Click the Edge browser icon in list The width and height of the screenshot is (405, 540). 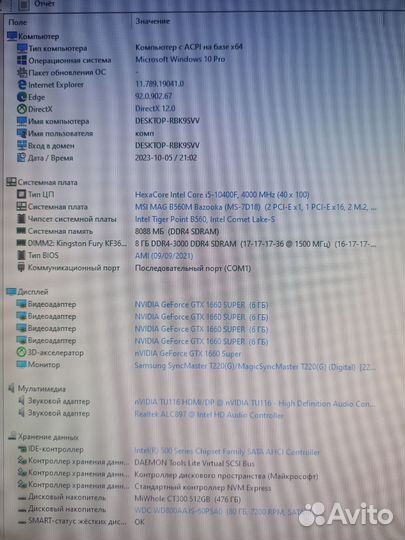click(x=22, y=97)
